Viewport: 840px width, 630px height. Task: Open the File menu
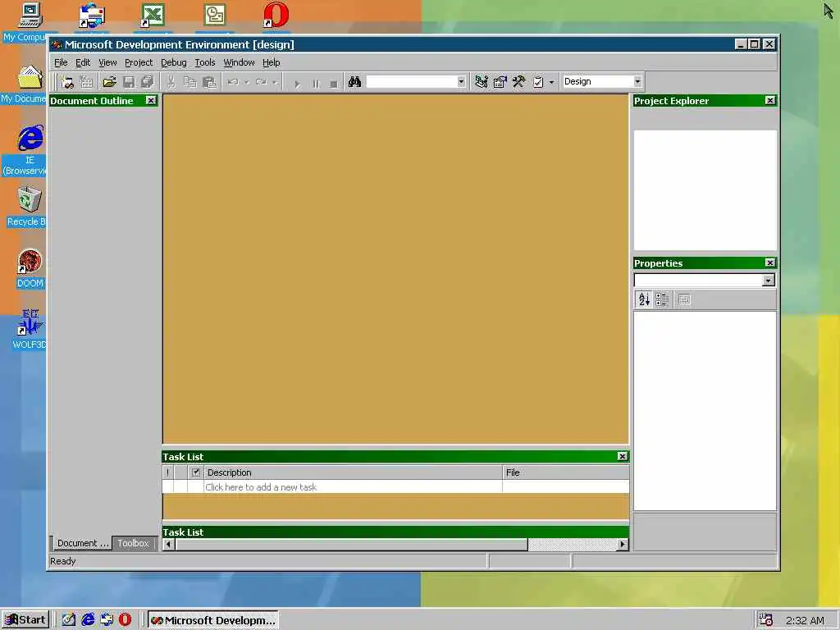[x=61, y=62]
